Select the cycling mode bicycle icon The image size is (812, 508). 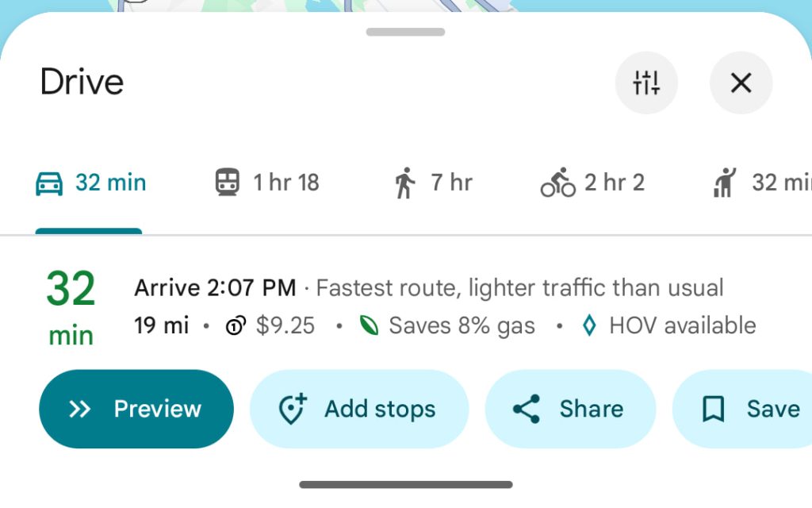pos(557,182)
